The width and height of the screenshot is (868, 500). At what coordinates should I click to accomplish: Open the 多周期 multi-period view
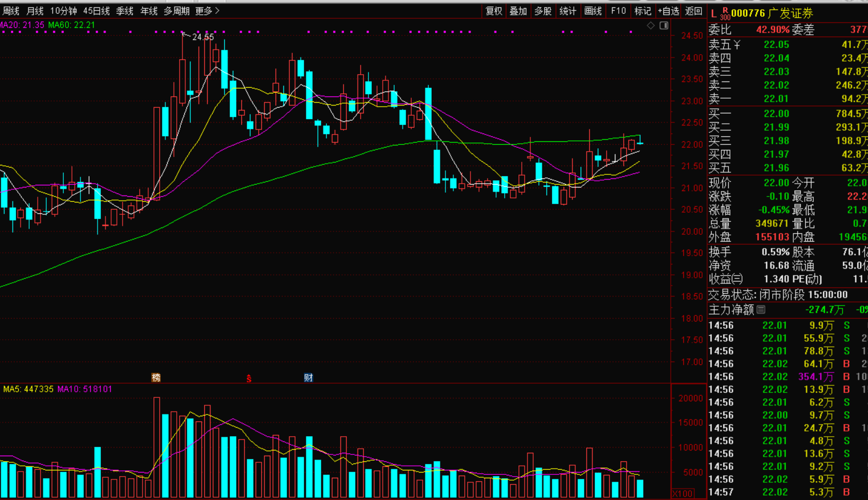176,11
